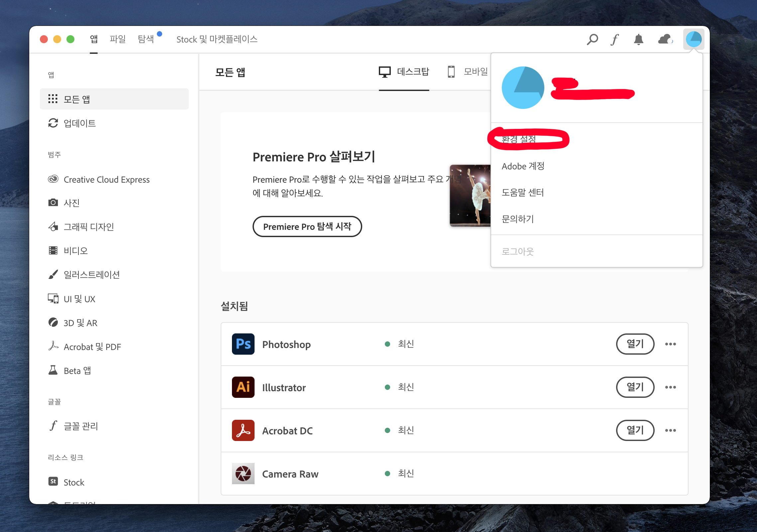Click the Camera Raw app icon
Image resolution: width=757 pixels, height=532 pixels.
point(243,474)
